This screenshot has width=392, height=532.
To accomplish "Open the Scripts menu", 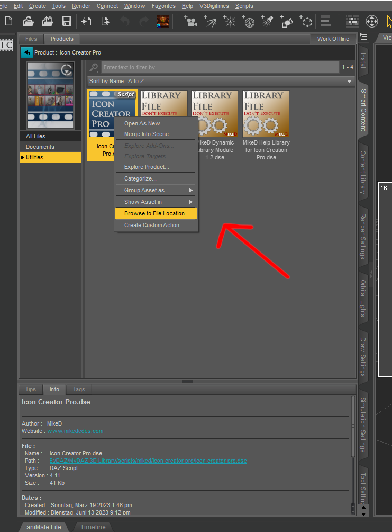I will [x=244, y=6].
